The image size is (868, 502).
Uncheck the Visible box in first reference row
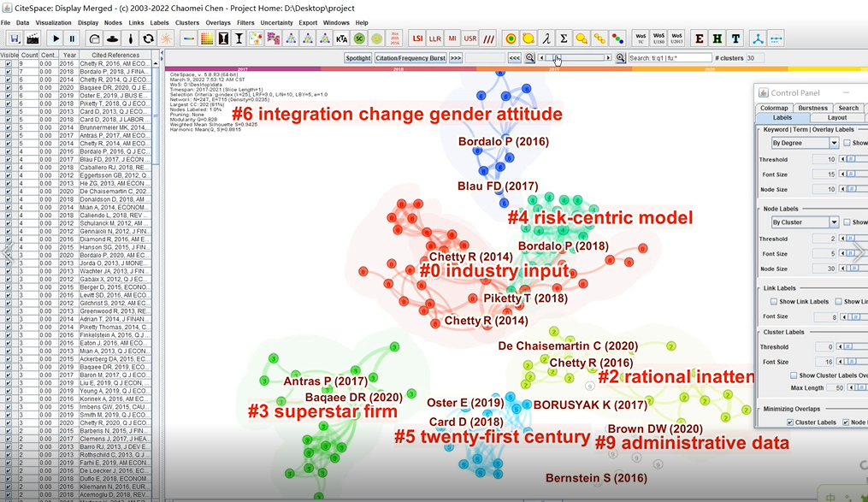pos(9,63)
